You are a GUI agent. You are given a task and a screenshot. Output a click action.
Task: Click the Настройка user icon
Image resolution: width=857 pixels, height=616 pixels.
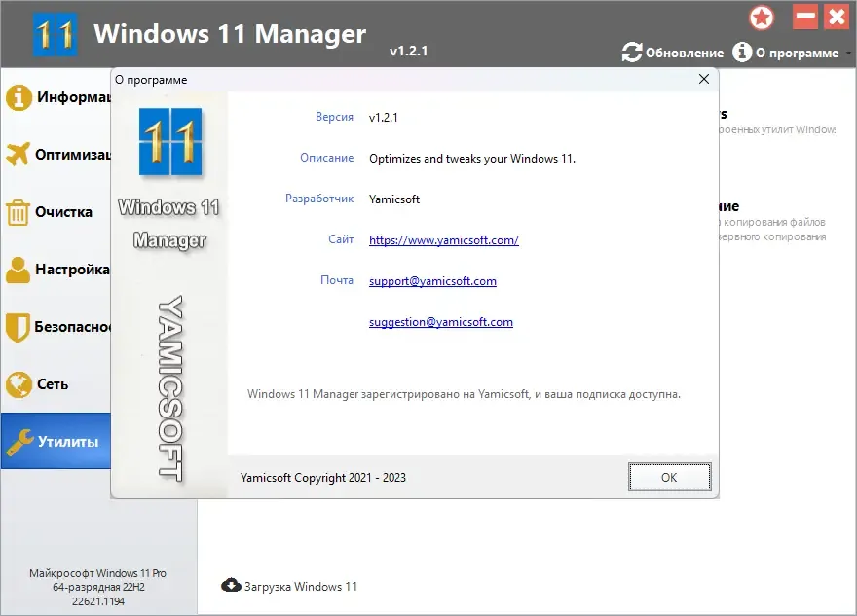click(x=18, y=270)
